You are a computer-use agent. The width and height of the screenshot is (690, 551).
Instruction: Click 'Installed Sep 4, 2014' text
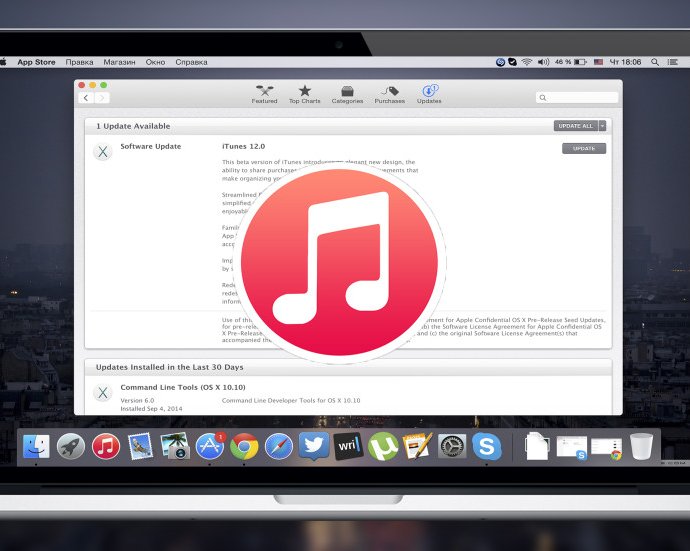point(151,408)
